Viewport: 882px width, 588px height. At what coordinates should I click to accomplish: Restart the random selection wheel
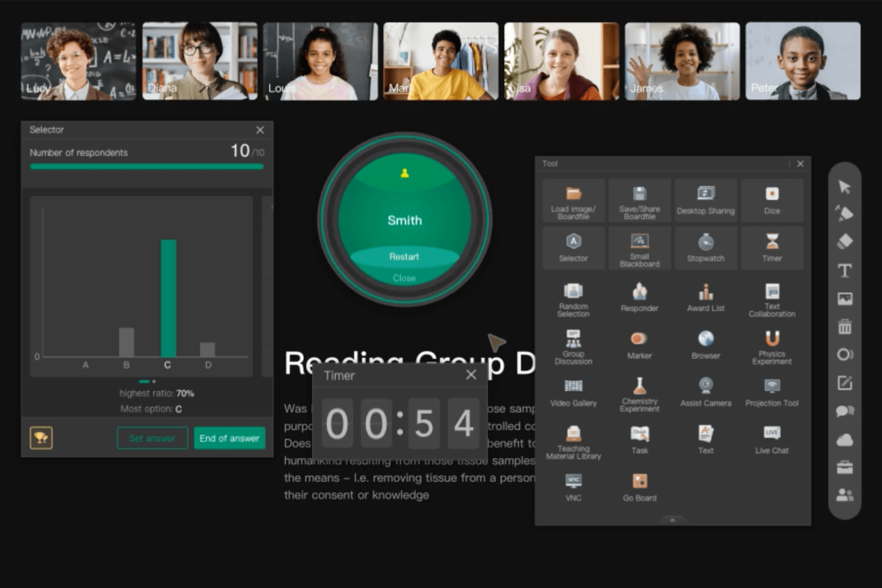click(404, 256)
